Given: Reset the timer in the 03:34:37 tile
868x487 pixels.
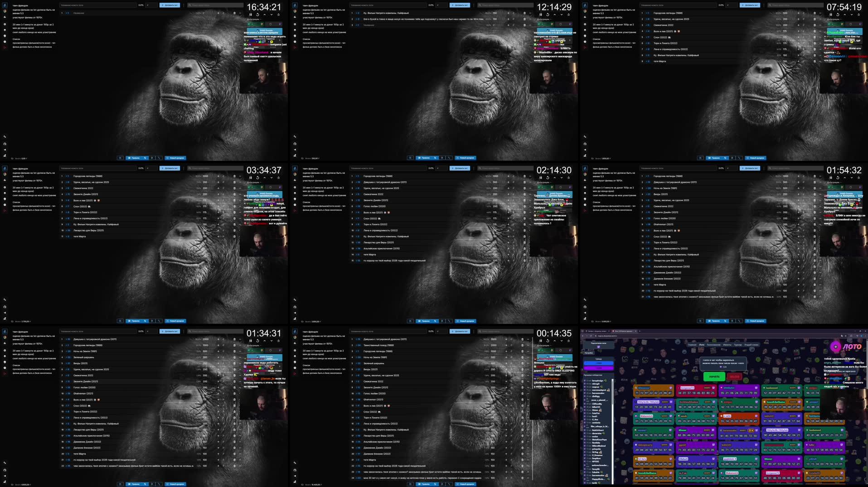Looking at the screenshot, I should point(257,178).
